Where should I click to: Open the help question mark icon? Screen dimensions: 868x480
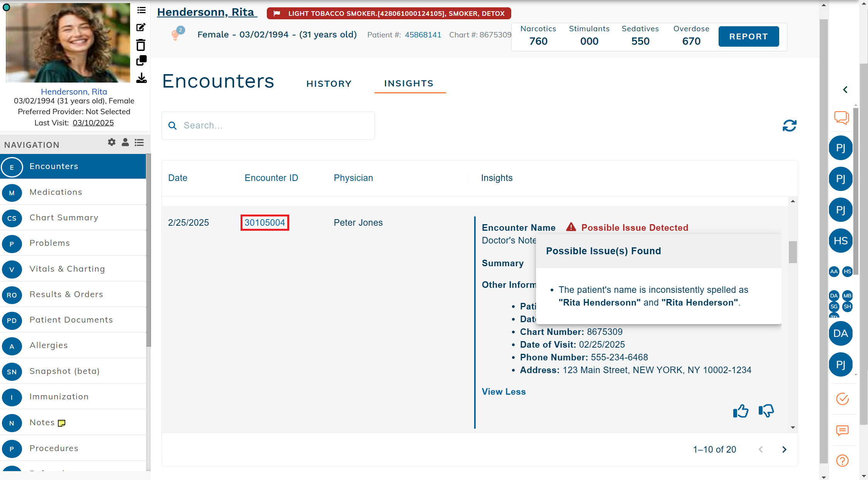point(842,460)
